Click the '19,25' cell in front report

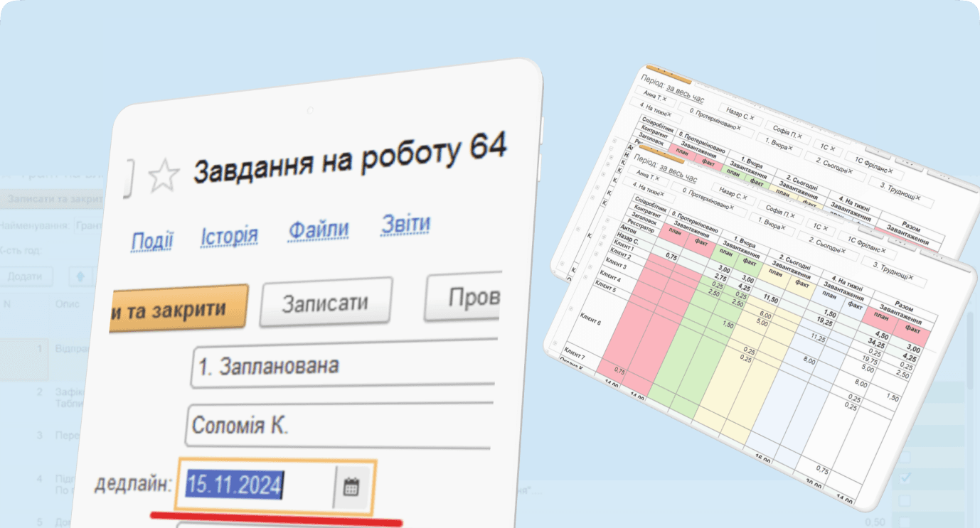click(x=824, y=320)
